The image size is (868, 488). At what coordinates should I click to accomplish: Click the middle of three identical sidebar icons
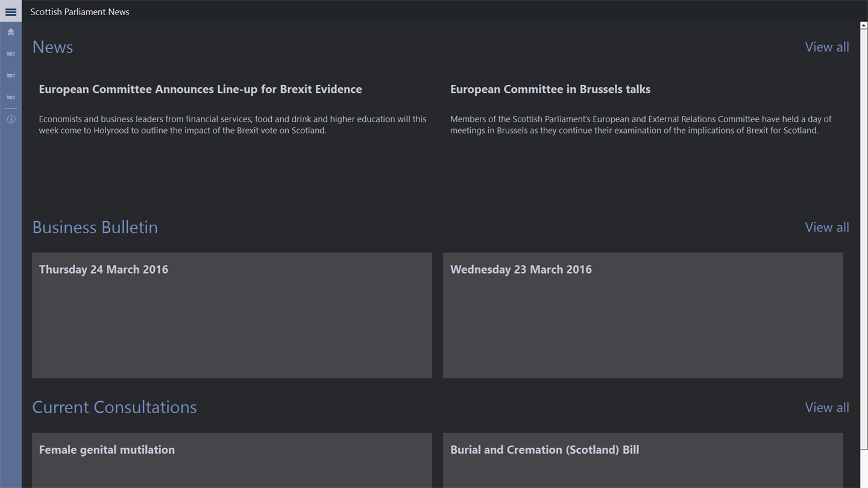pos(11,76)
